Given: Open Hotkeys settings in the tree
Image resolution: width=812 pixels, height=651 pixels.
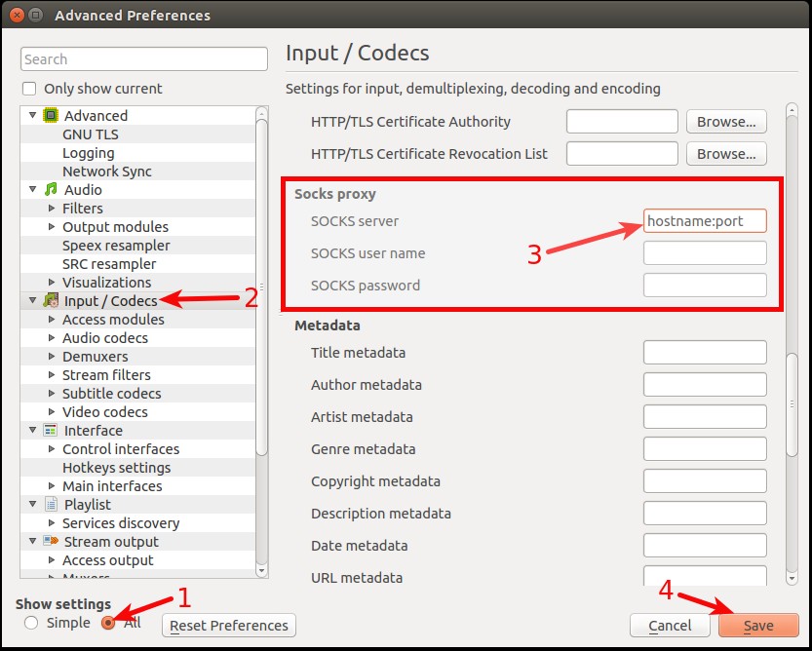Looking at the screenshot, I should 116,468.
